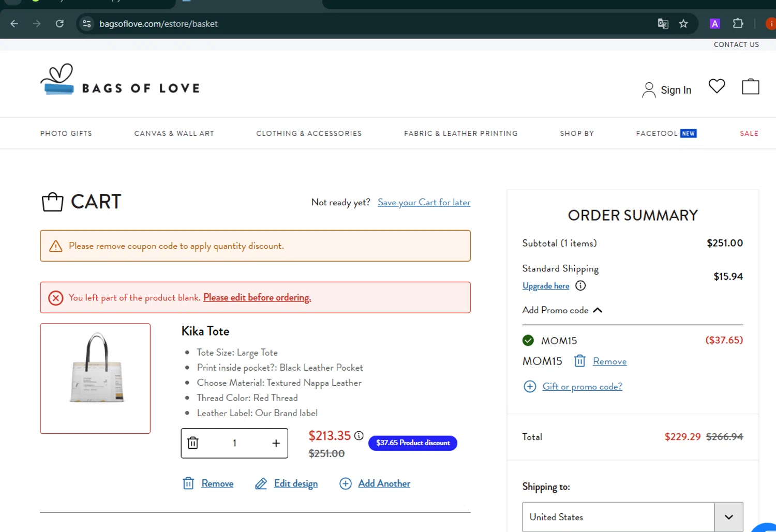Open the Photo Gifts menu

66,133
